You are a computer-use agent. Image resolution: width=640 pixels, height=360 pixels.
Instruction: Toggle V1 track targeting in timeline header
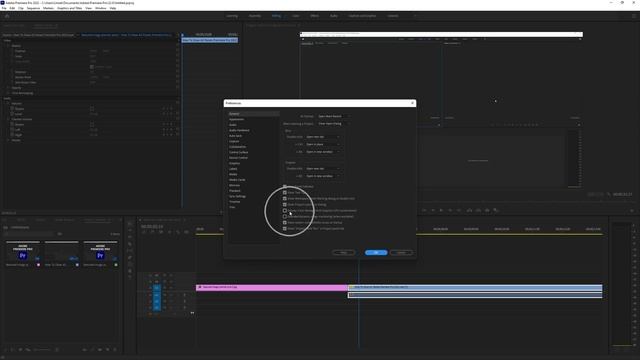click(x=157, y=288)
